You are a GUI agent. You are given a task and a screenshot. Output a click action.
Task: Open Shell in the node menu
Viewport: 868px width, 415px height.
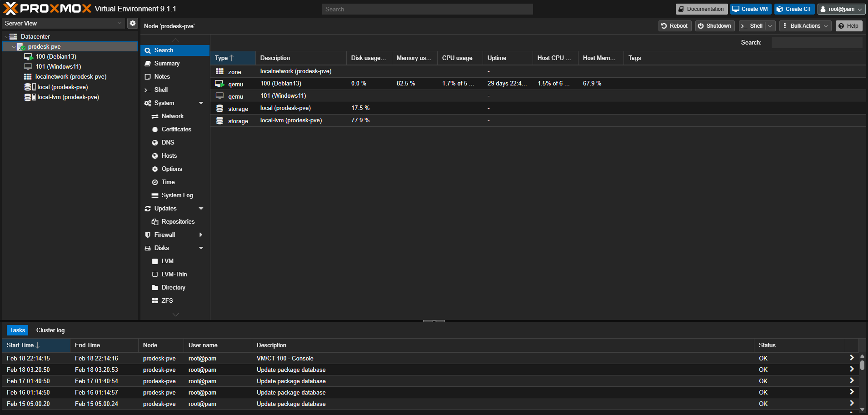[175, 90]
